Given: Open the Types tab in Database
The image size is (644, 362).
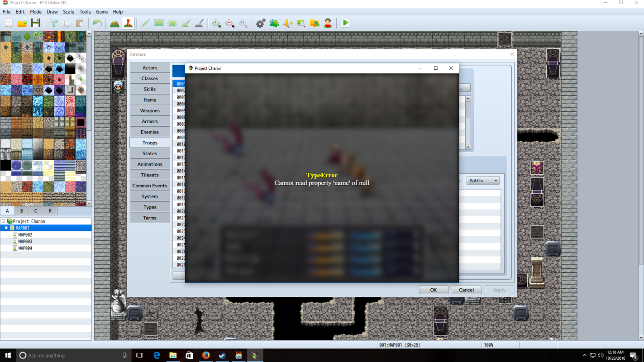Looking at the screenshot, I should click(150, 207).
